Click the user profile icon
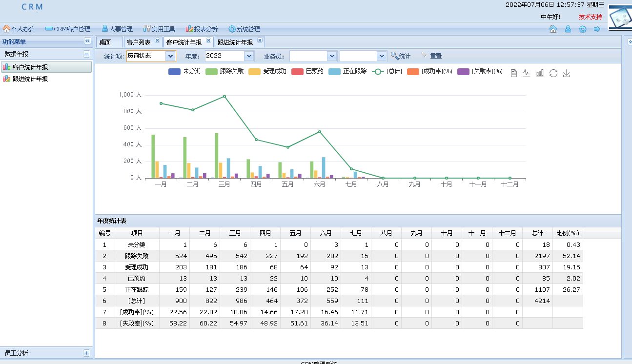The width and height of the screenshot is (632, 364). tap(568, 29)
